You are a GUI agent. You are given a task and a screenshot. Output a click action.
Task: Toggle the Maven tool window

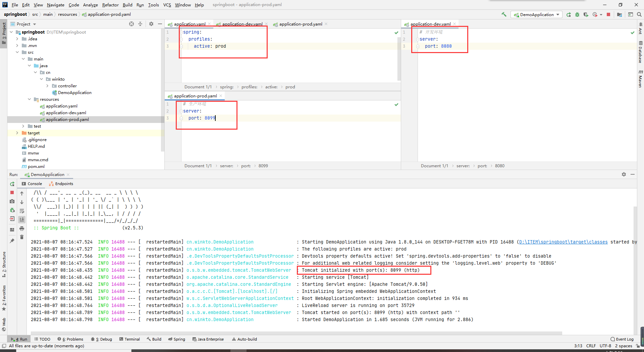(640, 79)
